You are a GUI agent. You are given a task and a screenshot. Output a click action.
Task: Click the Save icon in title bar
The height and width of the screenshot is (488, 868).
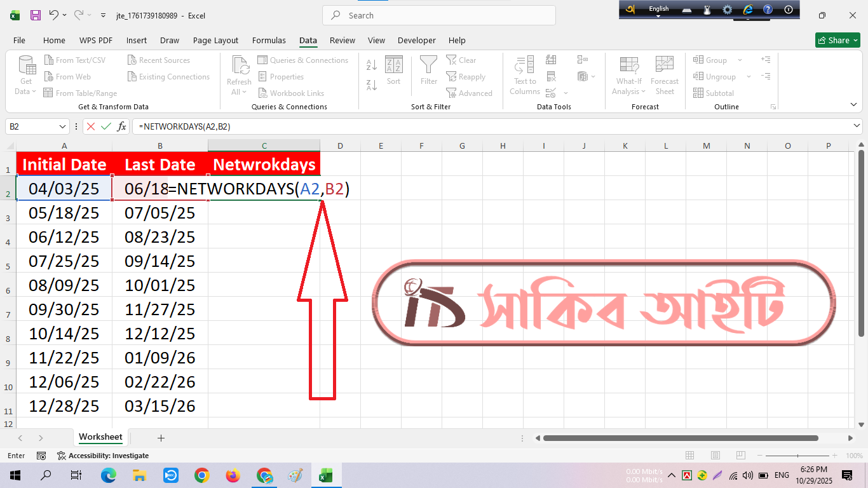pos(36,15)
